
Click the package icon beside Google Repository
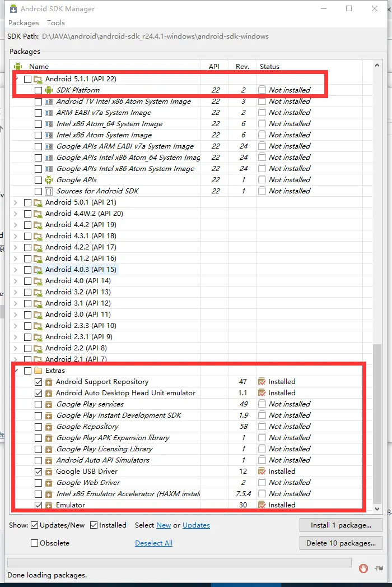pyautogui.click(x=49, y=427)
